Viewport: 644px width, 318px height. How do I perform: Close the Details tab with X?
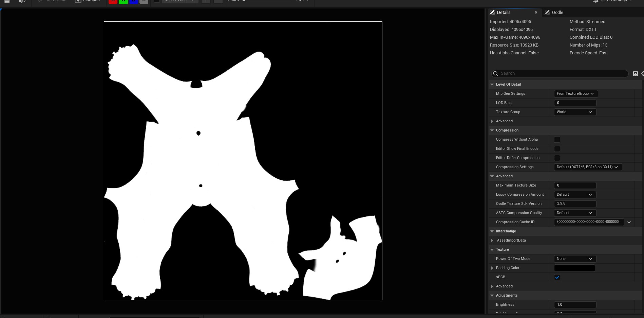coord(536,13)
